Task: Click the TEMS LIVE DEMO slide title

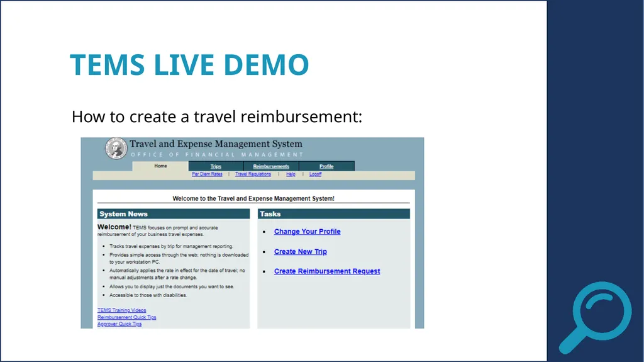Action: pos(189,65)
